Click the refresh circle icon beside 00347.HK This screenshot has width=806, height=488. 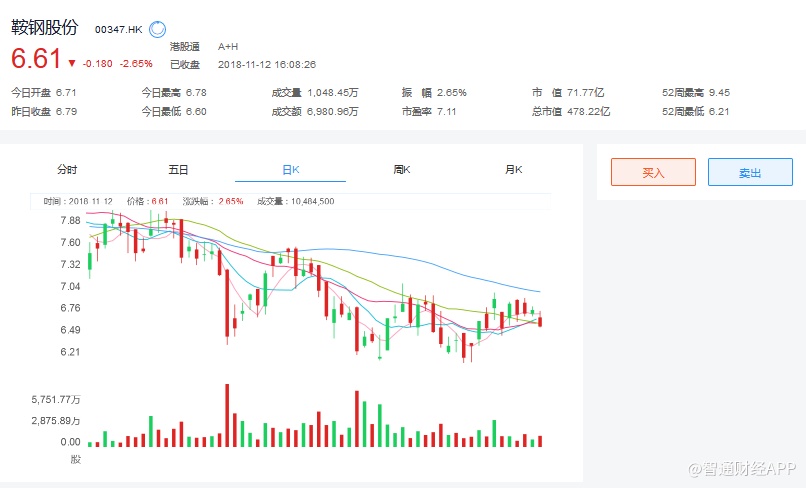coord(158,30)
